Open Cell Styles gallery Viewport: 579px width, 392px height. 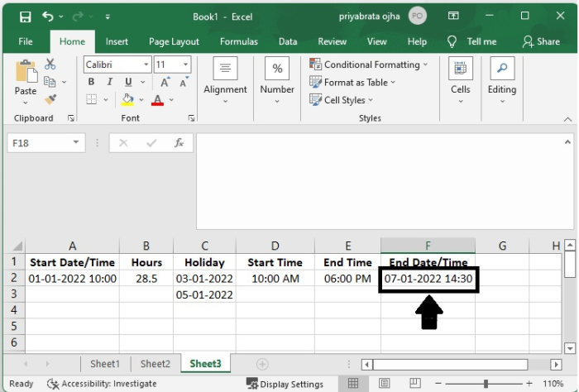coord(341,100)
